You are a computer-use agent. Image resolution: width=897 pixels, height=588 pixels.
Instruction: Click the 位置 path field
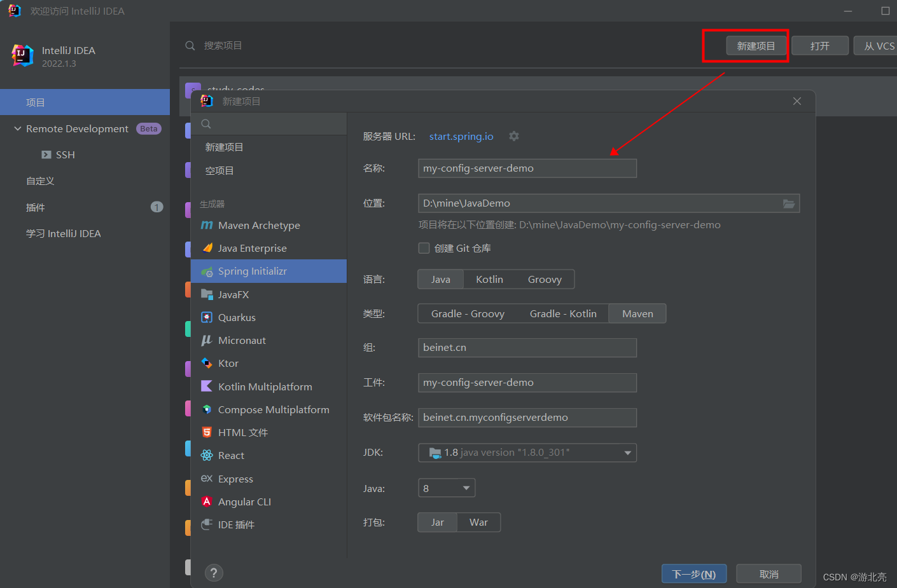[609, 203]
